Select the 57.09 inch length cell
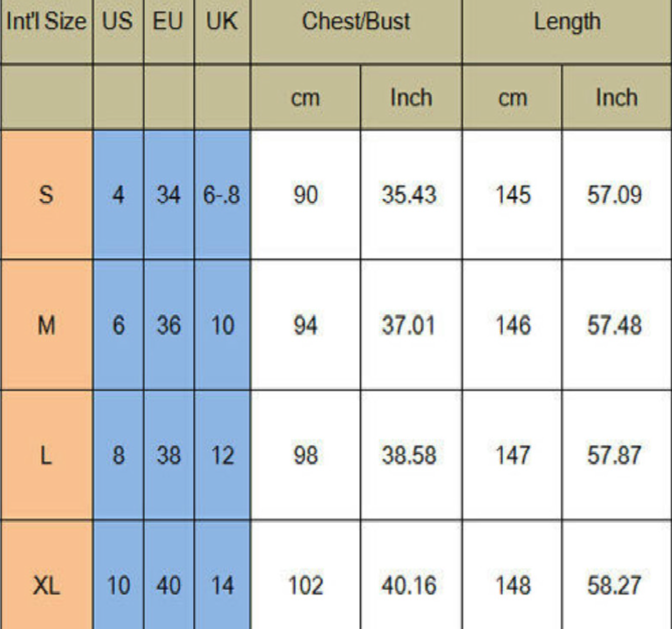672x629 pixels. [614, 194]
